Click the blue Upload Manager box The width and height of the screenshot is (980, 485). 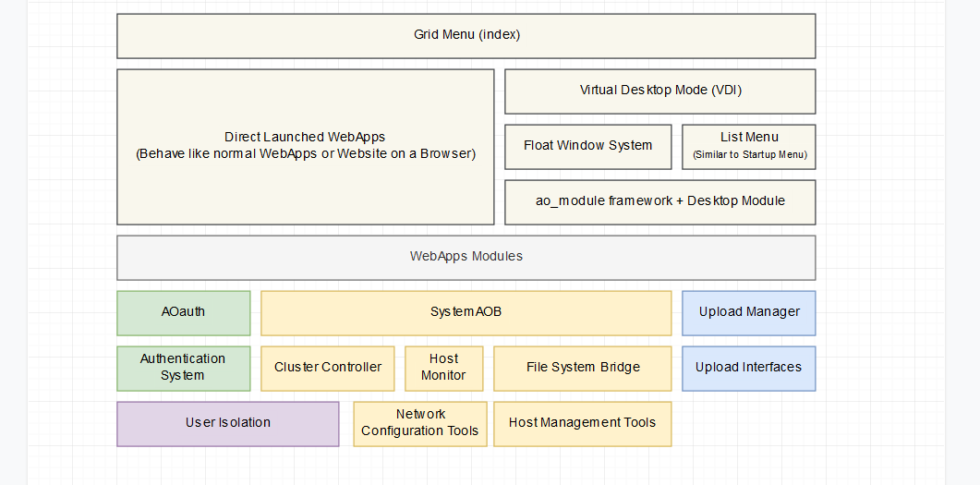click(x=748, y=313)
